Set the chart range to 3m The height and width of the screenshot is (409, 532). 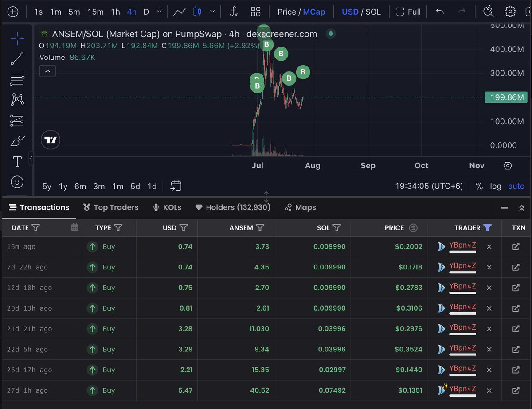[x=99, y=187]
